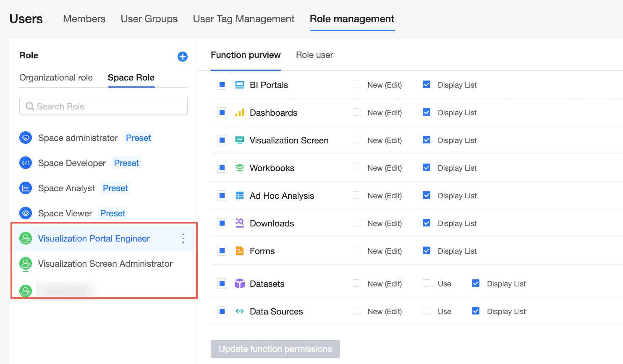Click the Space Analyst chart icon
The height and width of the screenshot is (364, 623).
tap(26, 188)
